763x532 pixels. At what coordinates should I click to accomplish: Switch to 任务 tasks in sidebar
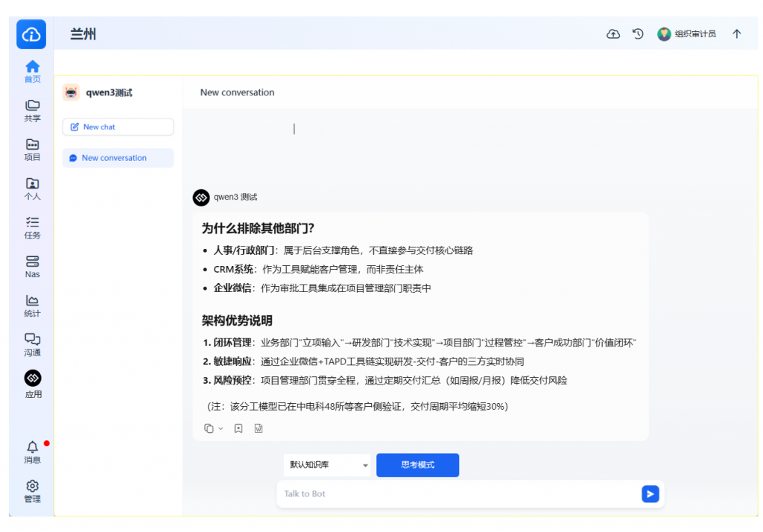click(x=32, y=227)
